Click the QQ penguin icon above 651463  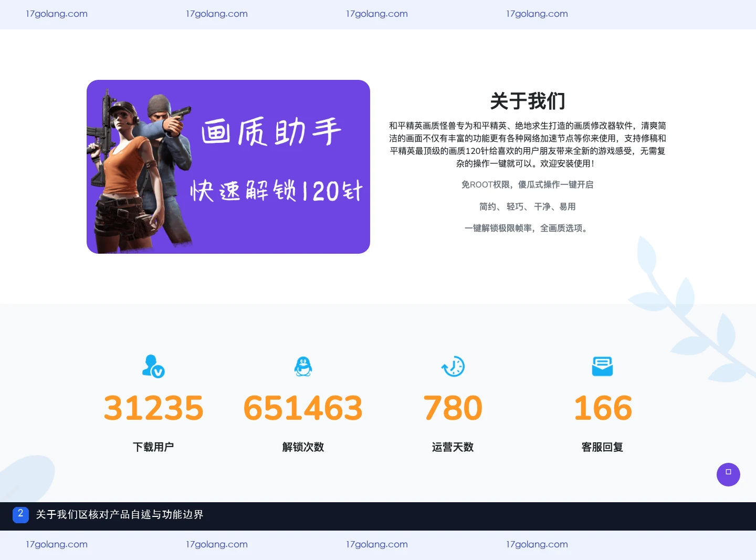pos(303,366)
